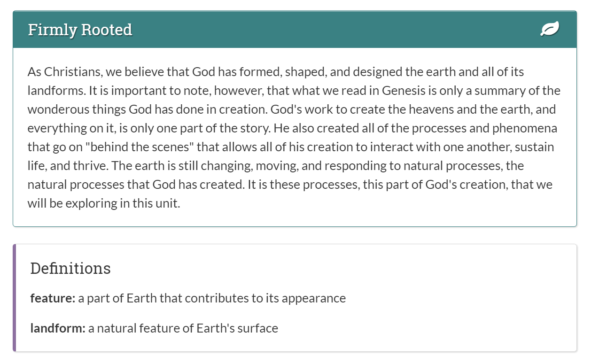Image resolution: width=591 pixels, height=364 pixels.
Task: Click the teal Firmly Rooted header bar
Action: coord(295,30)
